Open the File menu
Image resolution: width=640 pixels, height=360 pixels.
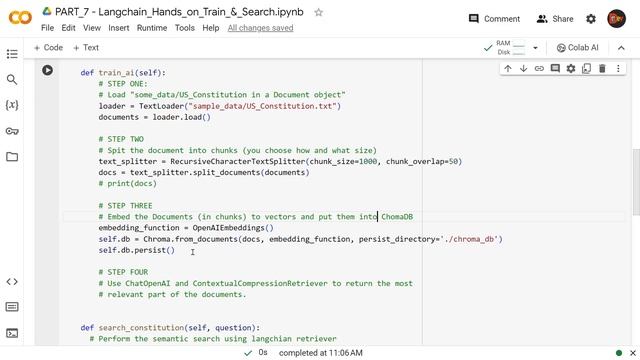tap(47, 28)
